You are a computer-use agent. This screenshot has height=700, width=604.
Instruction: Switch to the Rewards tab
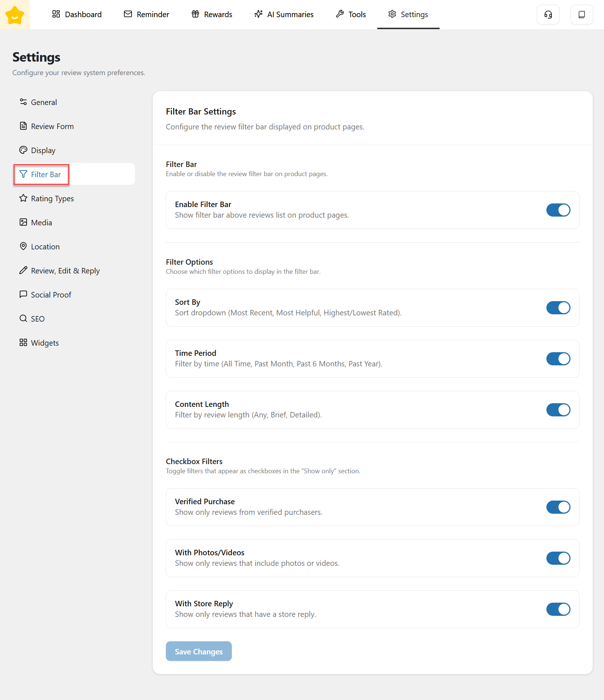pyautogui.click(x=212, y=15)
